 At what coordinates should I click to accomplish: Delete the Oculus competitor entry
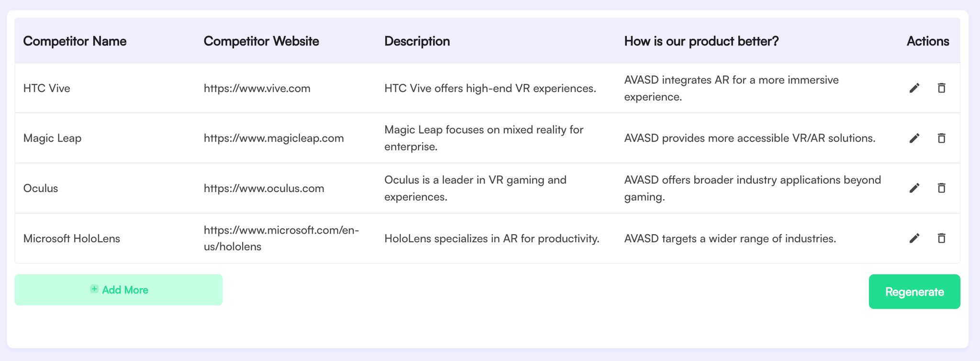pos(941,188)
